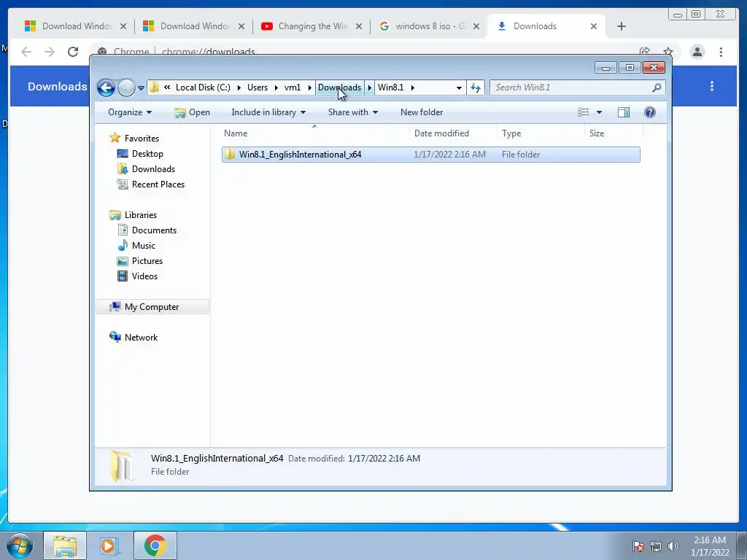The height and width of the screenshot is (560, 747).
Task: Open the Chrome profile icon
Action: 697,52
